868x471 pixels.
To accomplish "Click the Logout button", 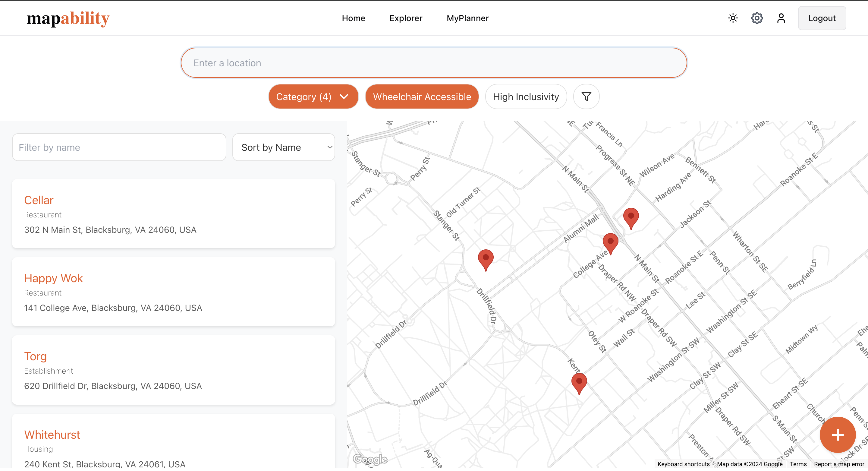I will [822, 18].
